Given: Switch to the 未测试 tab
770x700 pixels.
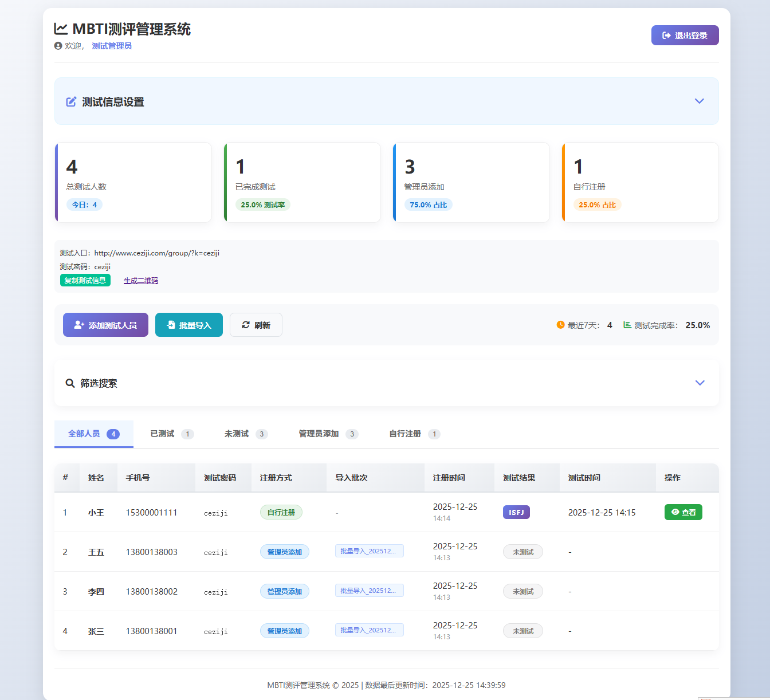Looking at the screenshot, I should point(245,434).
